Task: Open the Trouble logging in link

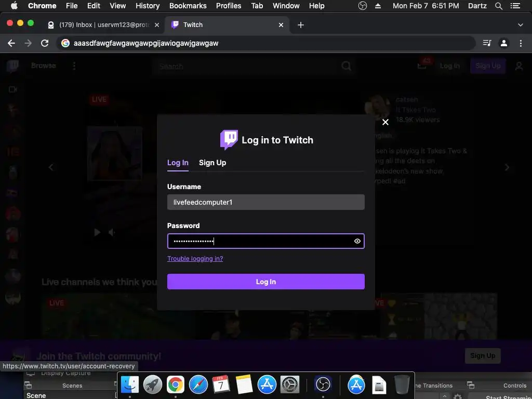Action: coord(195,259)
